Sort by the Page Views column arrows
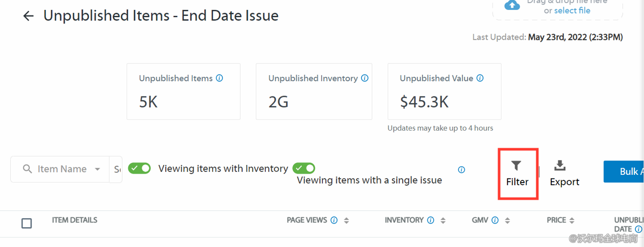The image size is (644, 247). tap(346, 220)
